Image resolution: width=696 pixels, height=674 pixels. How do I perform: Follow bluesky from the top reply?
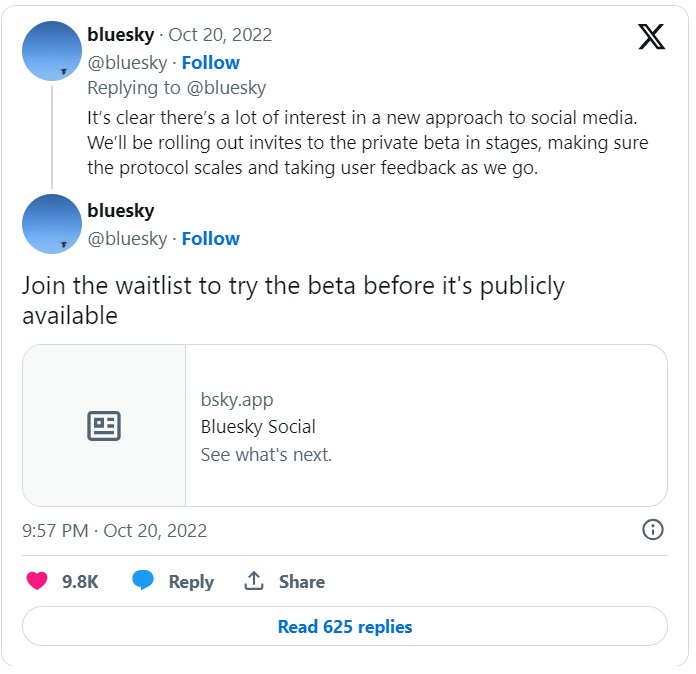pos(210,62)
